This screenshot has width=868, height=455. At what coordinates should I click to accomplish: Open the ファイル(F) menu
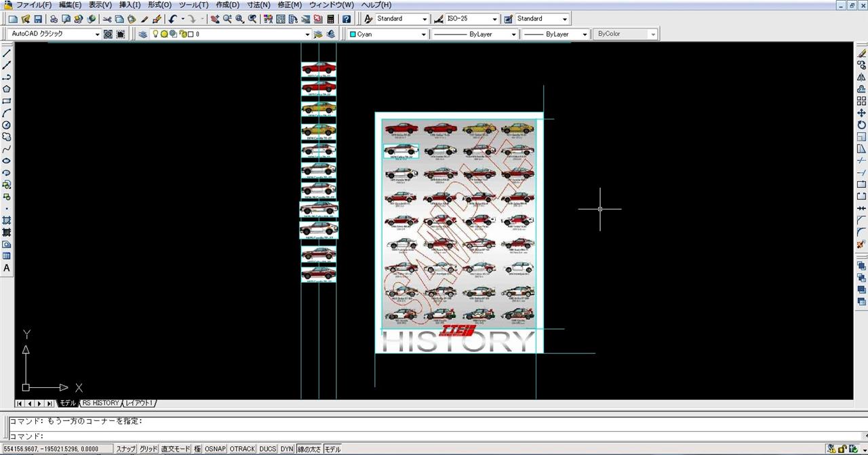(x=34, y=5)
